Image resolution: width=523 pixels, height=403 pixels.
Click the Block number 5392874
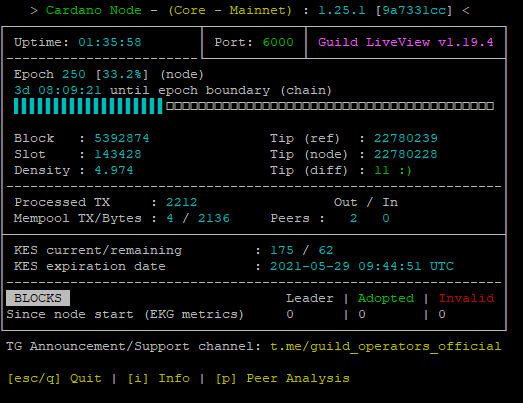pos(122,138)
